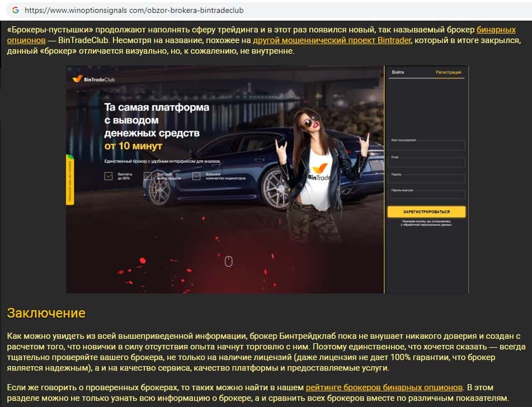Open «рейтинге брокеров бинарных опционов» link
Screen dimensions: 532x407
[384, 387]
